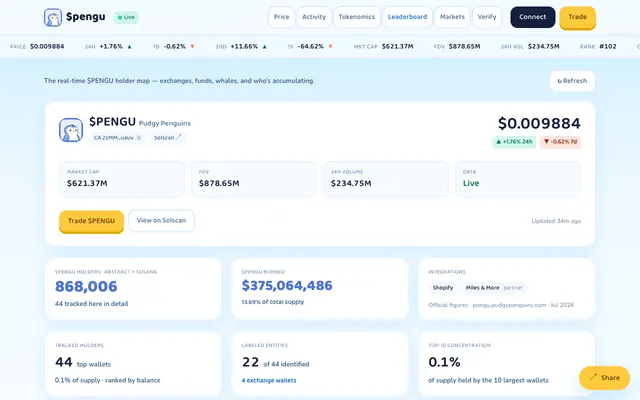Open the 4 exchange wallets link
The height and width of the screenshot is (400, 640).
point(269,380)
